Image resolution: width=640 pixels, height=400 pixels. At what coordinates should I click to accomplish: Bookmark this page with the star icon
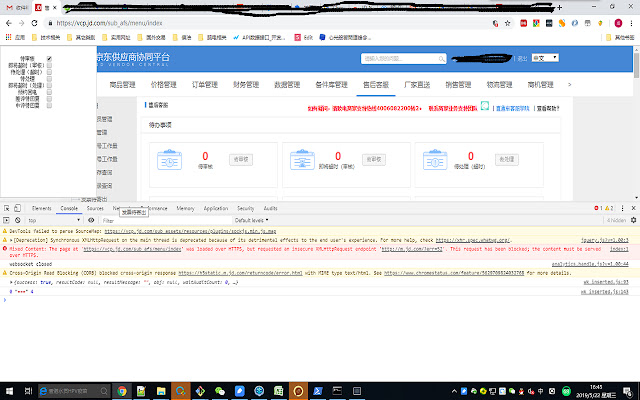507,23
